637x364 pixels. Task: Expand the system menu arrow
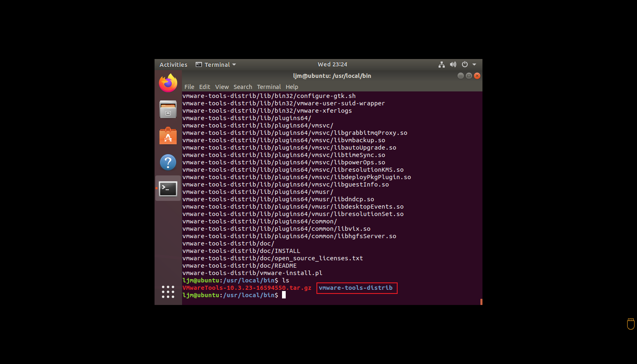click(474, 64)
